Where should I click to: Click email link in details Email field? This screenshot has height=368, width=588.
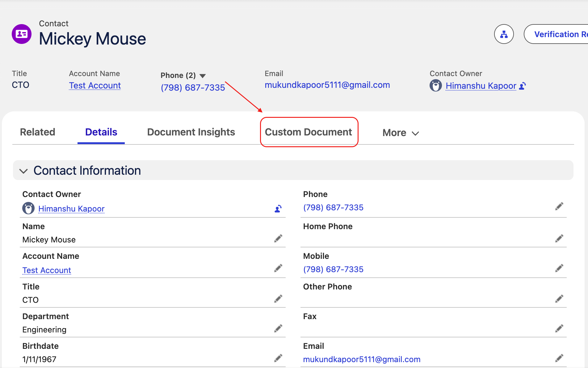click(x=362, y=359)
